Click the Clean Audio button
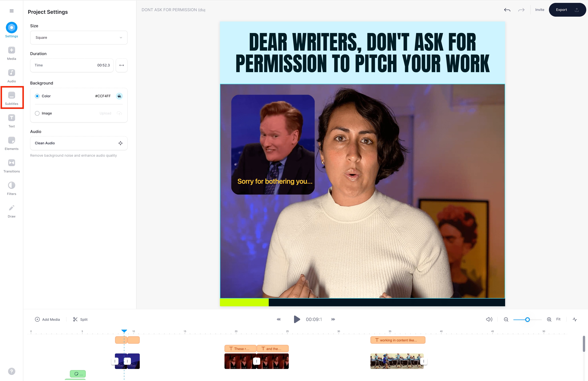 [x=79, y=143]
